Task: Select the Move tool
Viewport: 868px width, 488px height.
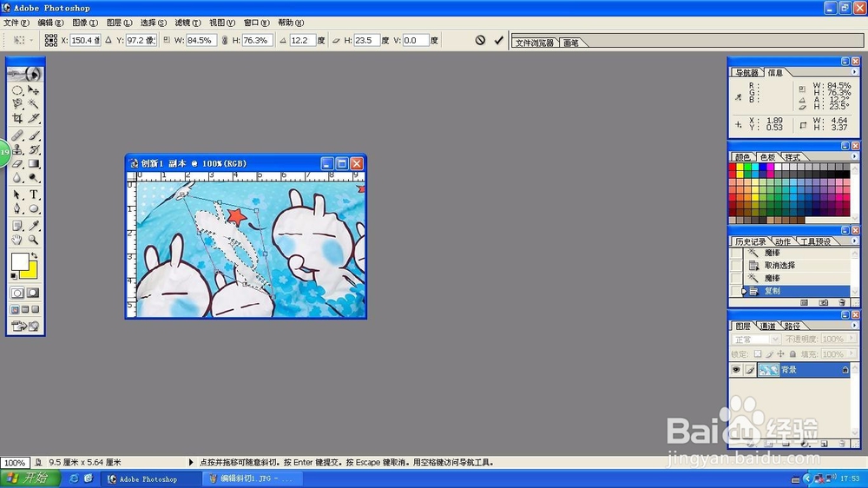Action: pyautogui.click(x=34, y=90)
